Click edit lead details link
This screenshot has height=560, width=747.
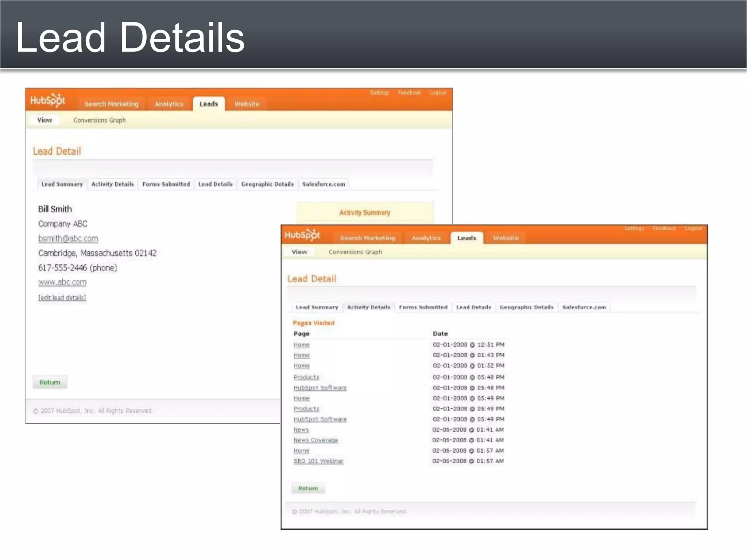[62, 297]
